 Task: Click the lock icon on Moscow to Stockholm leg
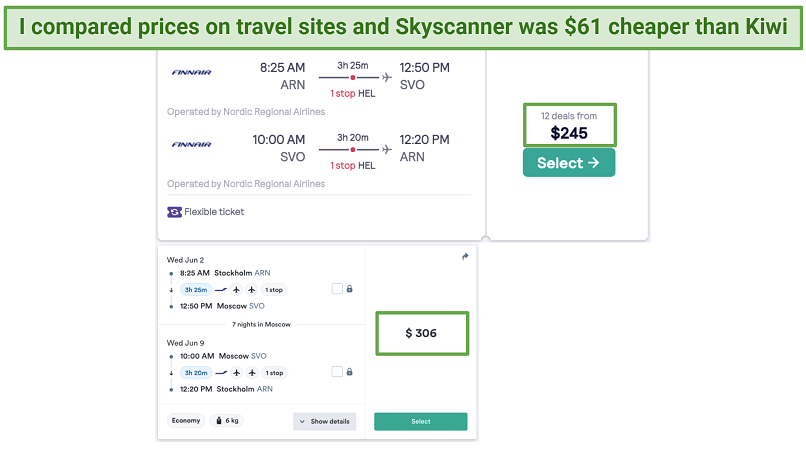pos(350,372)
